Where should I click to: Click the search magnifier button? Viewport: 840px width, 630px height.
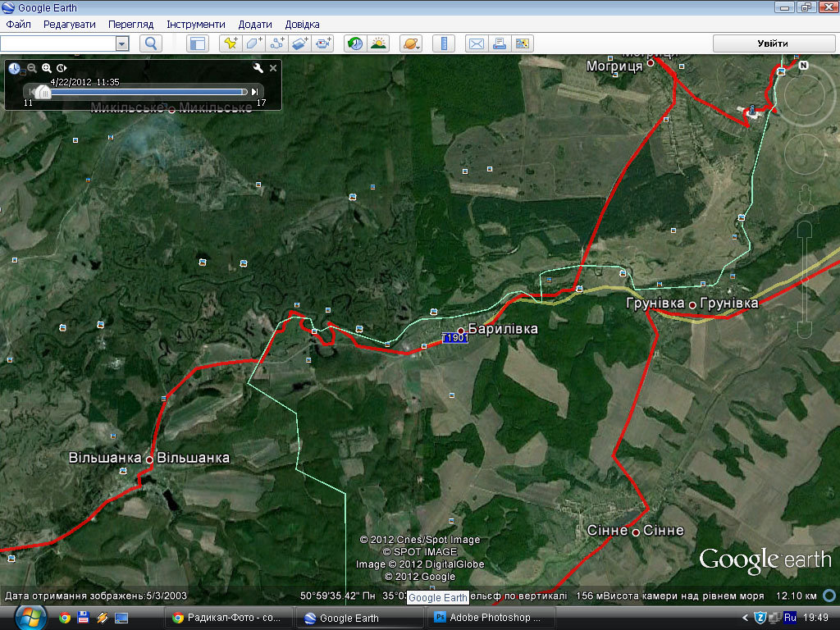[x=150, y=43]
